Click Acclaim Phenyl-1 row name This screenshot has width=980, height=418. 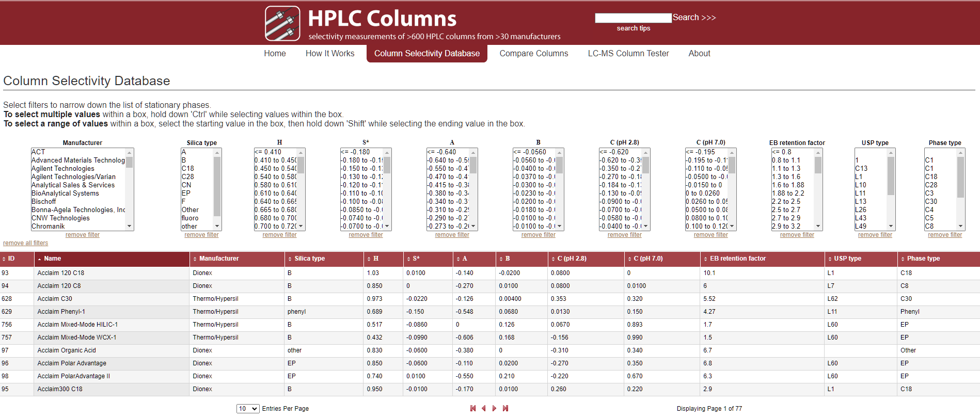point(61,312)
